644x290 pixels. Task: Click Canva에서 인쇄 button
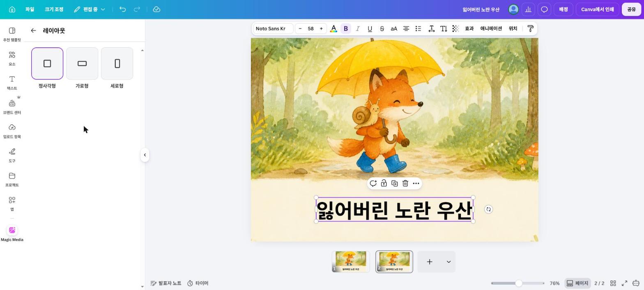click(x=597, y=9)
